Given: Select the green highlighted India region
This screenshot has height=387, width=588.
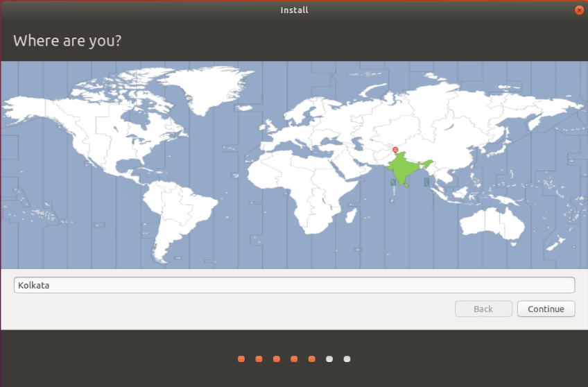Looking at the screenshot, I should pos(404,169).
